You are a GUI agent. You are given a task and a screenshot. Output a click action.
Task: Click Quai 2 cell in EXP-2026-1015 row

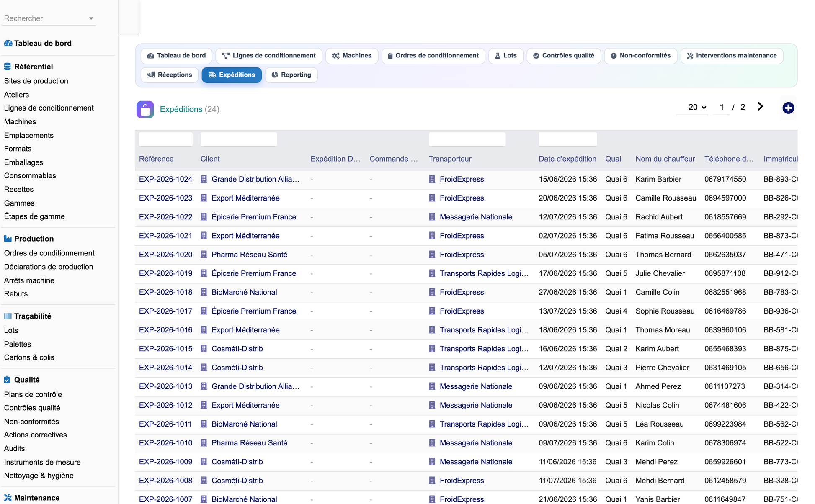[616, 349]
